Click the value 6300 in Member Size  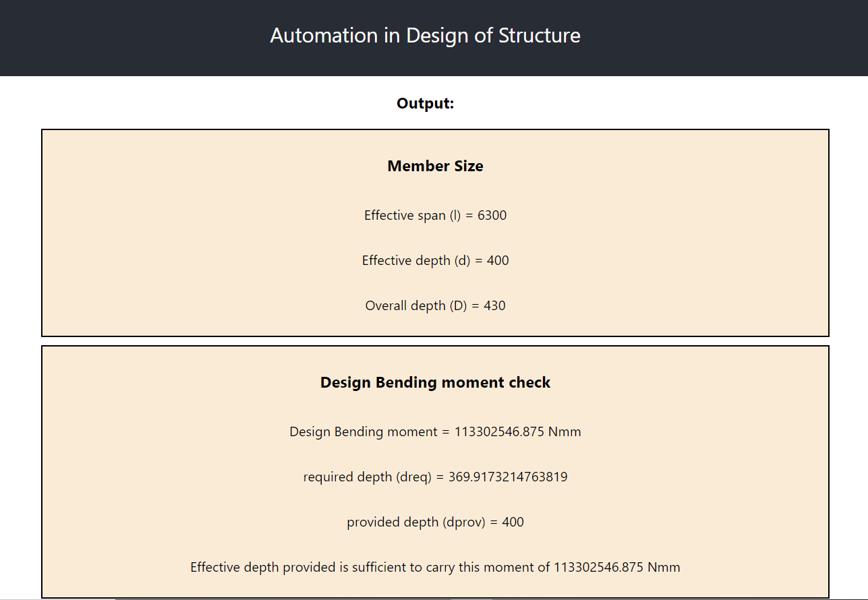point(492,215)
